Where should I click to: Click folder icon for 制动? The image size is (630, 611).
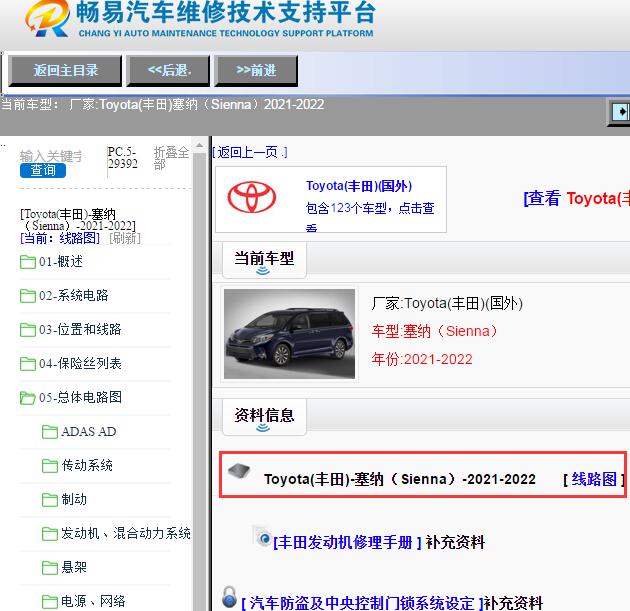pyautogui.click(x=50, y=500)
